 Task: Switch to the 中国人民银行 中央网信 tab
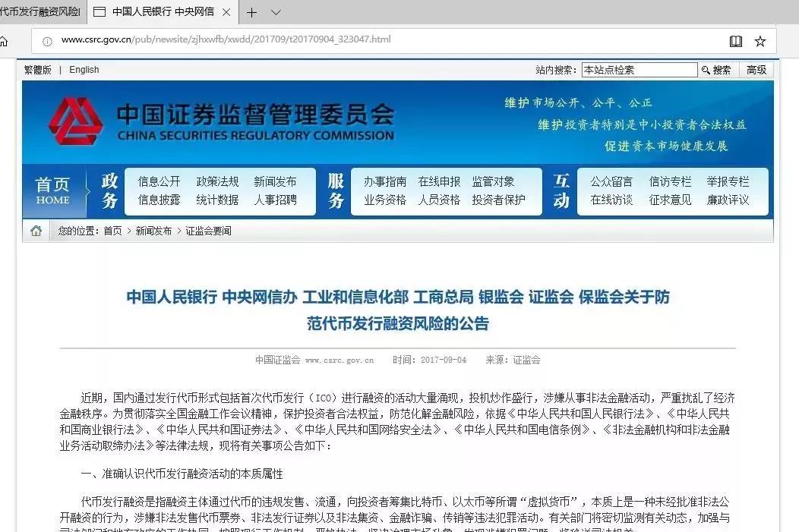coord(161,12)
